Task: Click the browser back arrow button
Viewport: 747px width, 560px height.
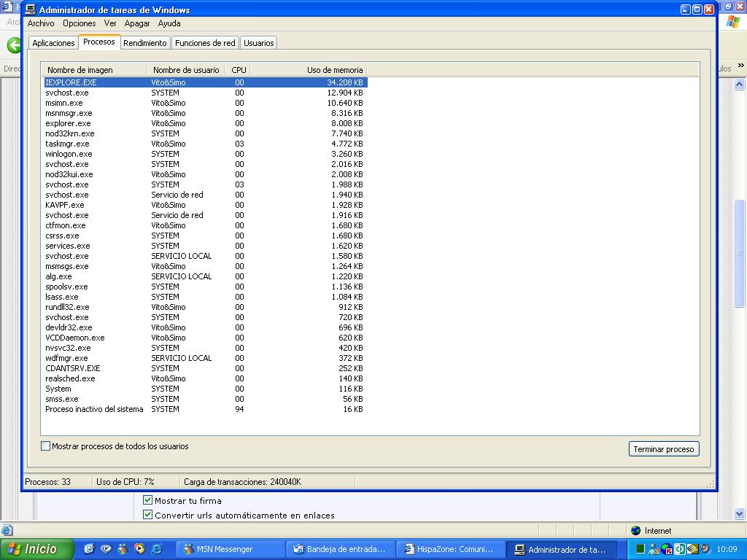Action: [14, 45]
